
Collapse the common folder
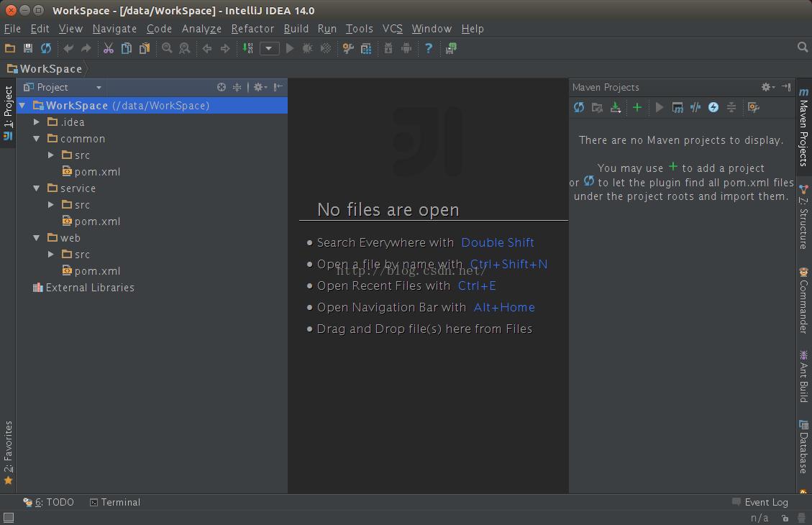pos(37,139)
